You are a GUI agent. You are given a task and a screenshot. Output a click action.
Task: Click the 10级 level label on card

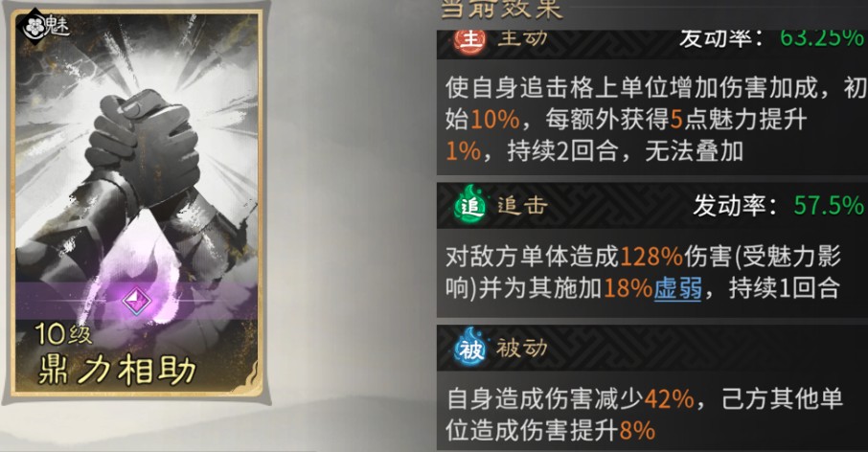[63, 333]
